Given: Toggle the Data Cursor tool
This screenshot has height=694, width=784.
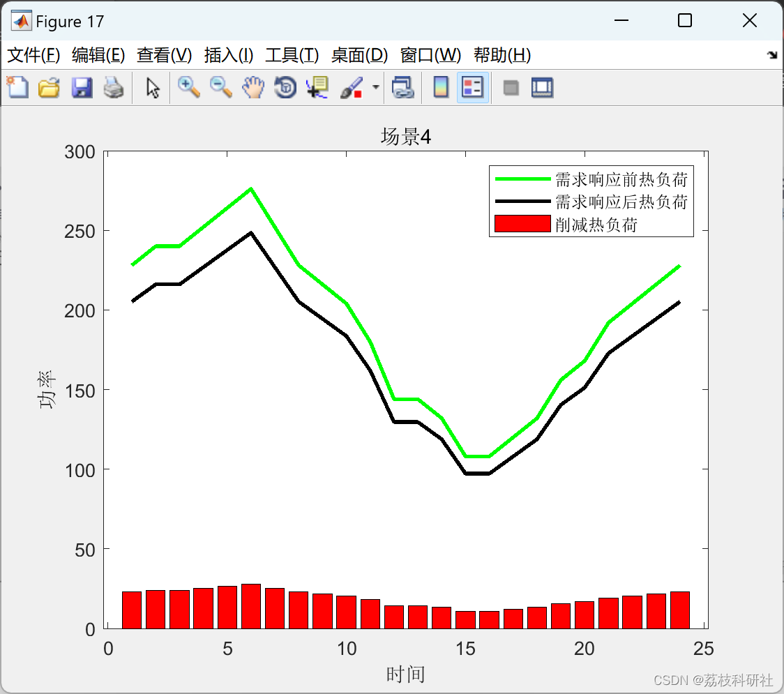Looking at the screenshot, I should click(x=317, y=87).
